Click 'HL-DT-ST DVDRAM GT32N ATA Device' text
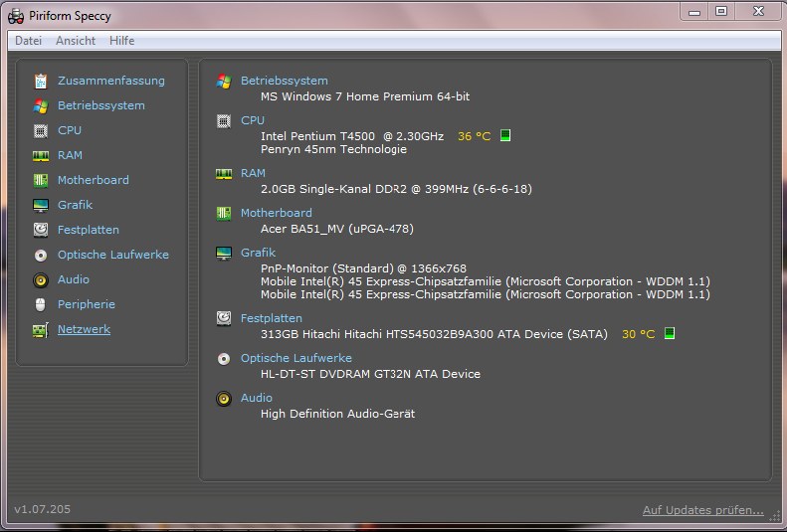 370,374
